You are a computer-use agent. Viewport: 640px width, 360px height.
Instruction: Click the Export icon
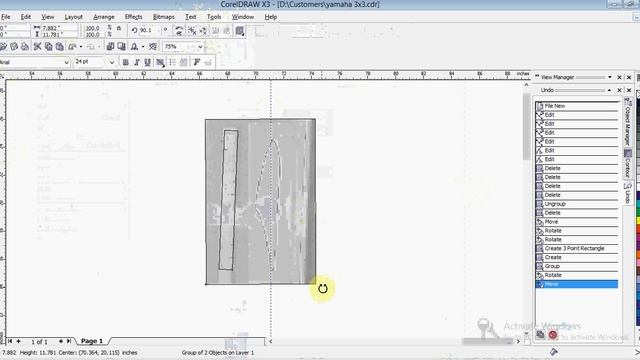[121, 47]
